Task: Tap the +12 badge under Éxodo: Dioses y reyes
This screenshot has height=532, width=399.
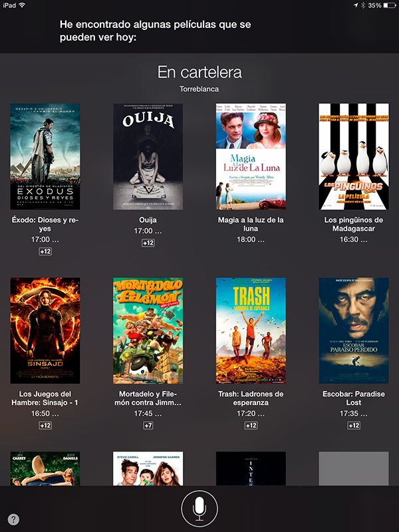Action: pyautogui.click(x=45, y=251)
